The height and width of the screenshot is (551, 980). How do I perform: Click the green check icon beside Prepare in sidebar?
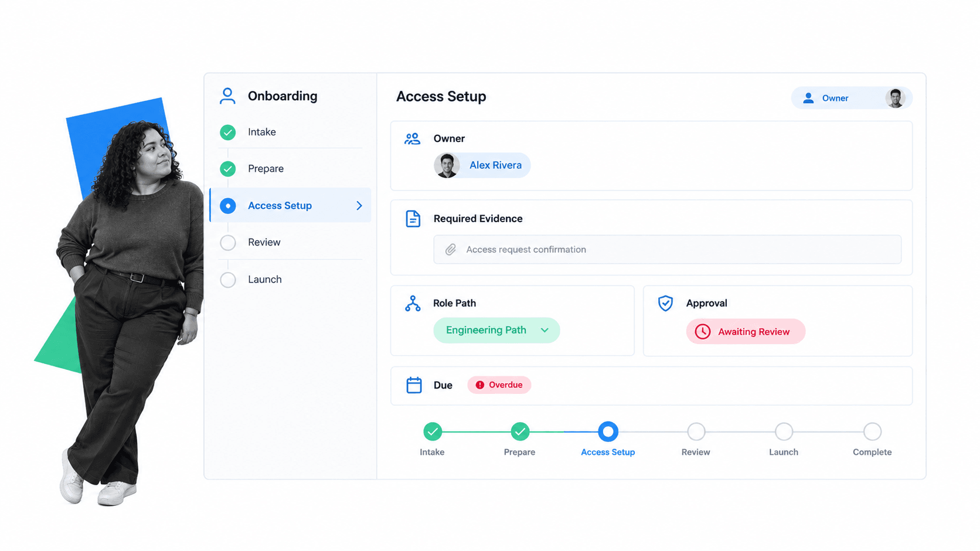(x=228, y=169)
